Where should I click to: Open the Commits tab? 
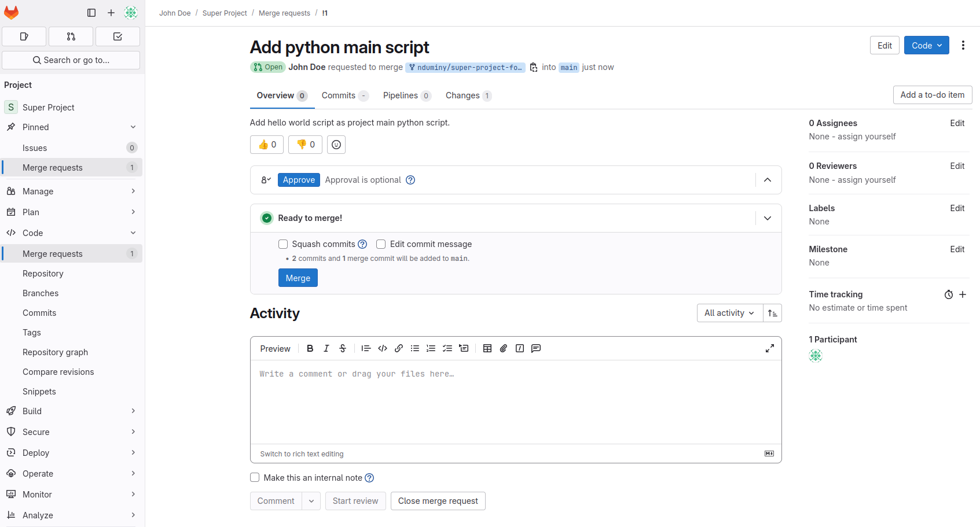339,95
